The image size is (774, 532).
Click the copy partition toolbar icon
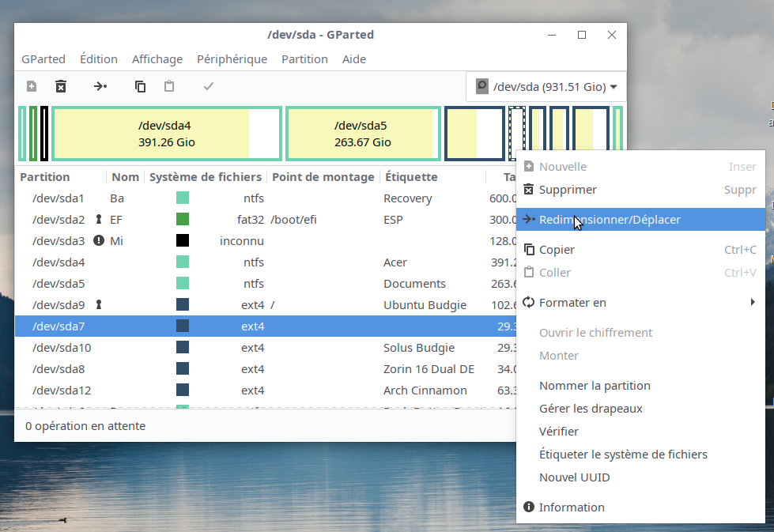click(140, 86)
